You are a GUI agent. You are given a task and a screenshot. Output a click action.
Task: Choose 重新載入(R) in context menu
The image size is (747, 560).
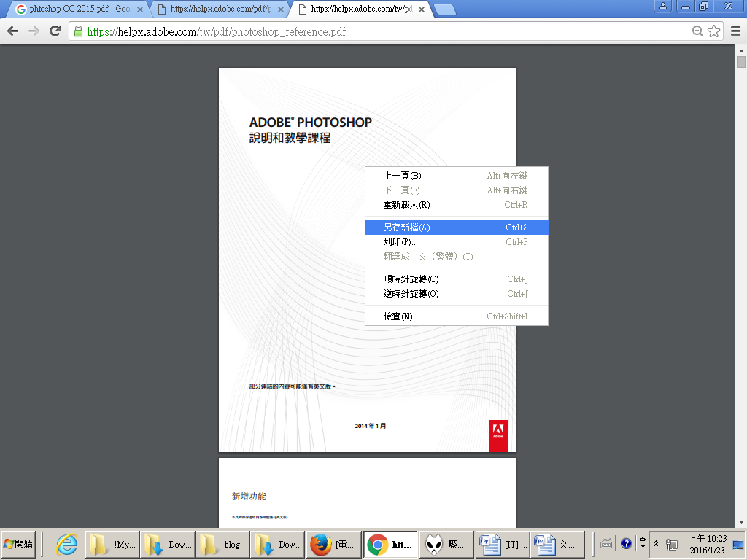(457, 205)
